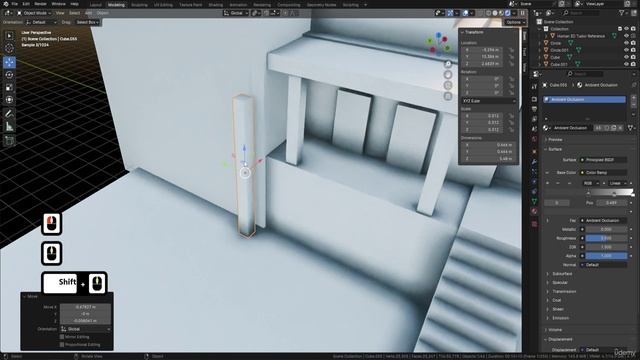
Task: Switch to the Layout workspace tab
Action: tap(96, 5)
